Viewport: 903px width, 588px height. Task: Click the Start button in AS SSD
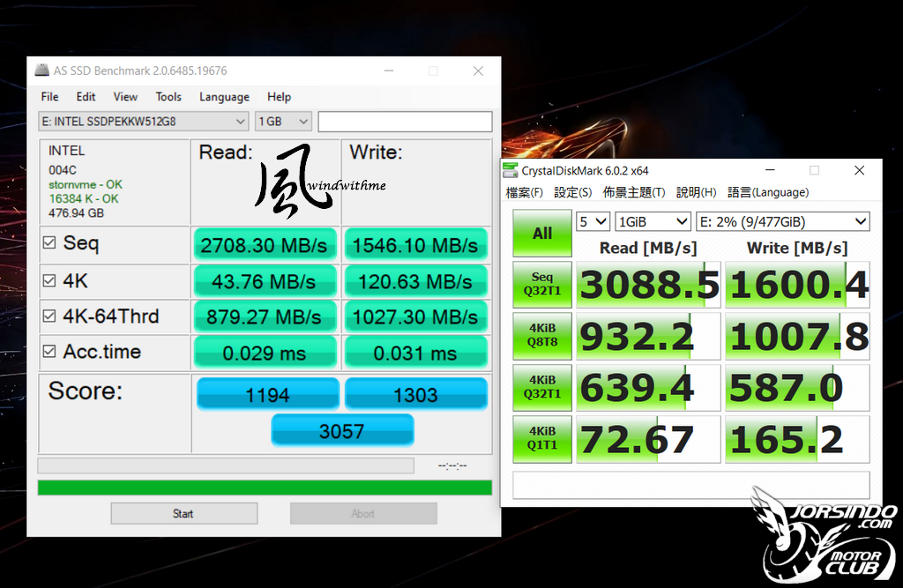tap(183, 513)
